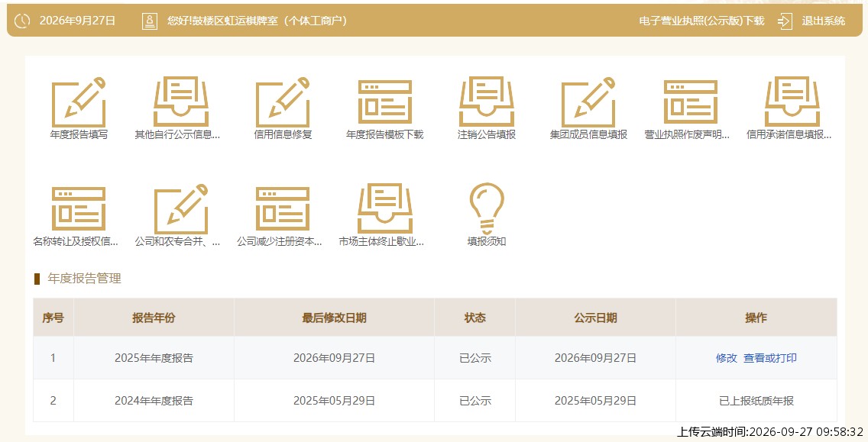This screenshot has width=868, height=442.
Task: Select 市场主体终止歇业 icon
Action: 385,208
